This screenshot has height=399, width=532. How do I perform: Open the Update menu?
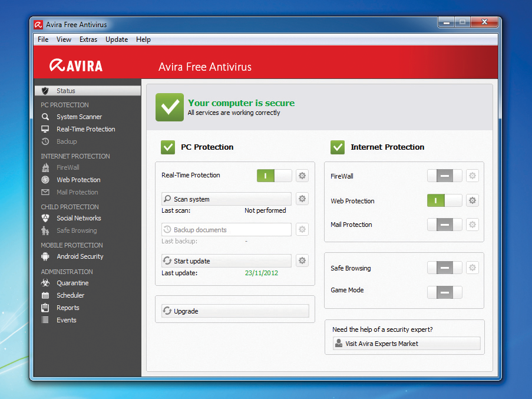[116, 39]
